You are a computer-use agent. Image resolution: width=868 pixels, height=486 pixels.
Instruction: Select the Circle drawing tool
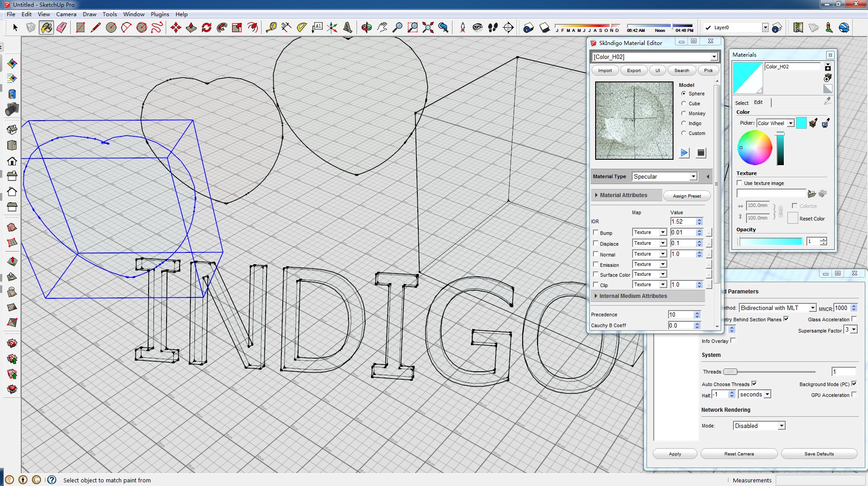pyautogui.click(x=111, y=28)
